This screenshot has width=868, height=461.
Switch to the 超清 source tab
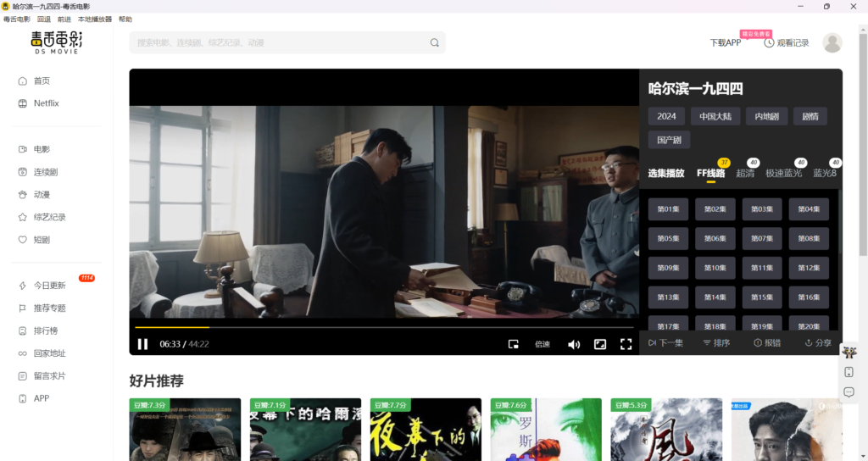[x=745, y=173]
